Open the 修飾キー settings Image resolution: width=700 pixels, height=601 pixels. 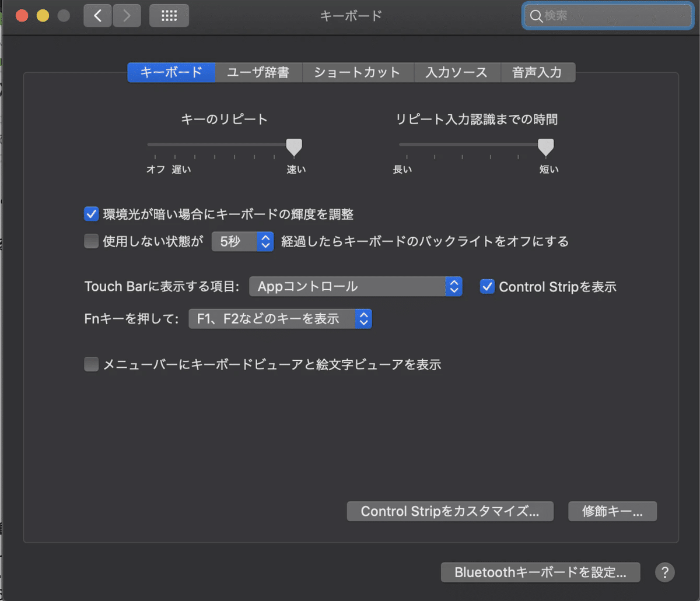point(612,511)
